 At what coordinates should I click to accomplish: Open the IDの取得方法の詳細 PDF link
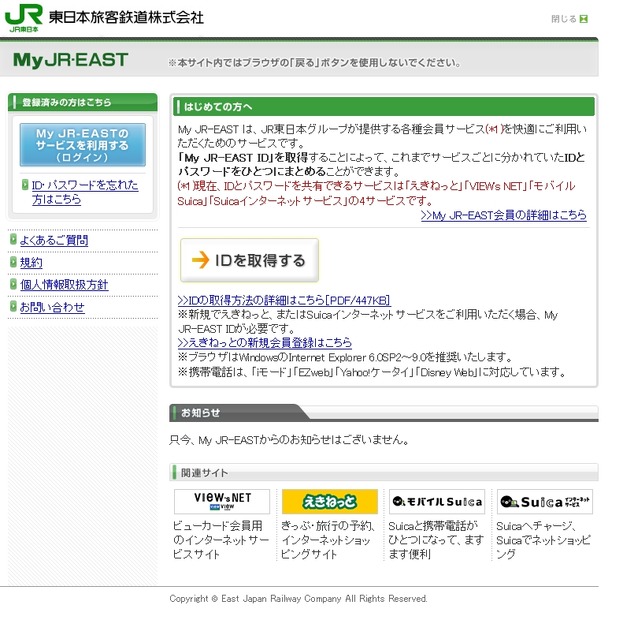tap(284, 300)
